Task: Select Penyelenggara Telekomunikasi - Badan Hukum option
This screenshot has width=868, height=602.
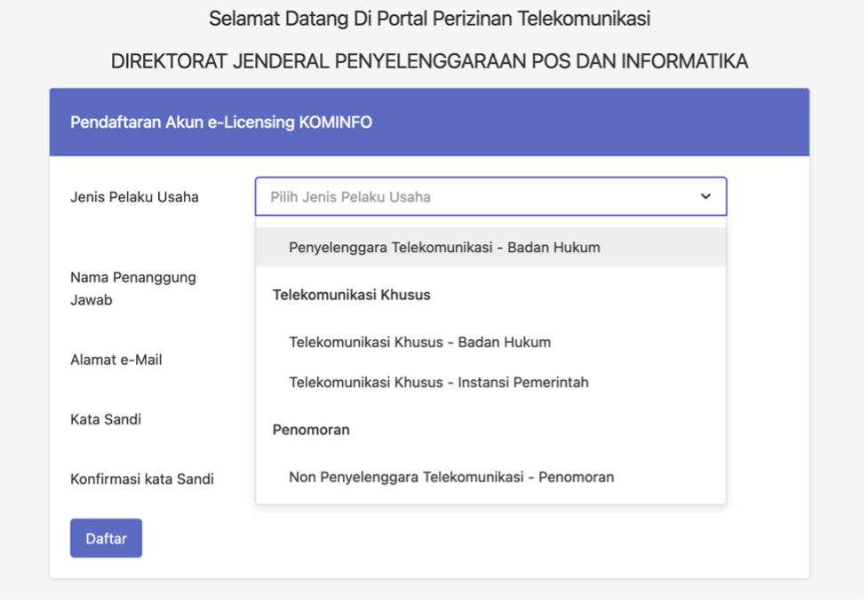Action: coord(490,248)
